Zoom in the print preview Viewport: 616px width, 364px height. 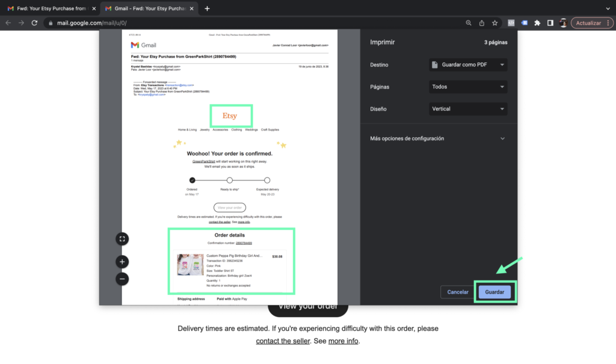122,262
